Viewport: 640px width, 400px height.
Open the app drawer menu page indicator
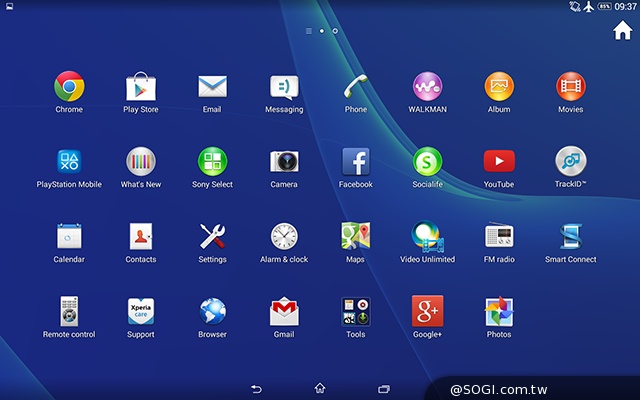(x=309, y=31)
